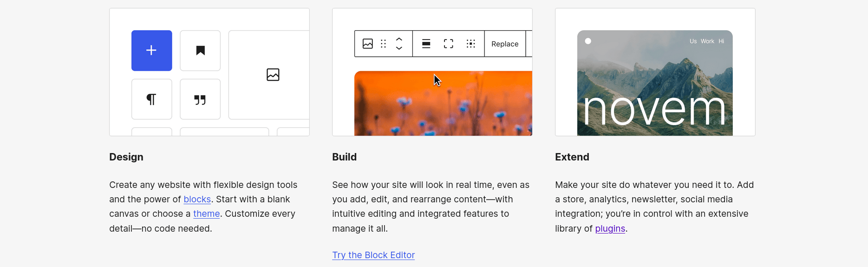This screenshot has height=267, width=868.
Task: Click the full-screen corners icon
Action: point(448,44)
